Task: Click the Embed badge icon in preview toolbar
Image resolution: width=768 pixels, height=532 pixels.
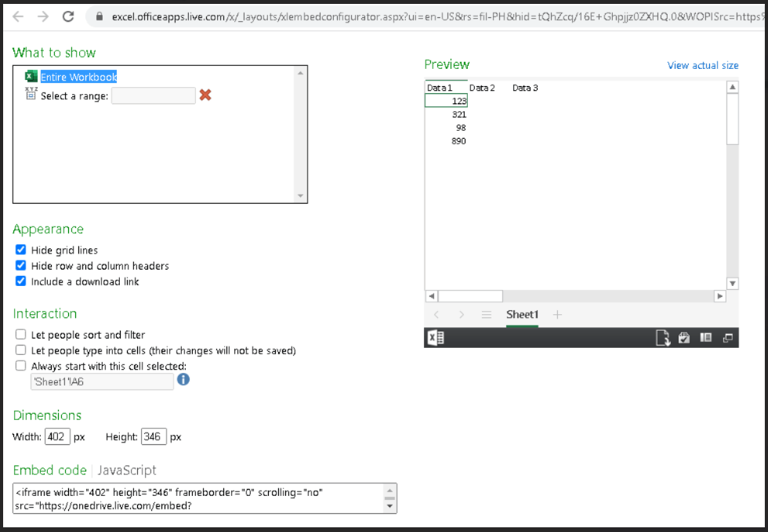Action: tap(683, 337)
